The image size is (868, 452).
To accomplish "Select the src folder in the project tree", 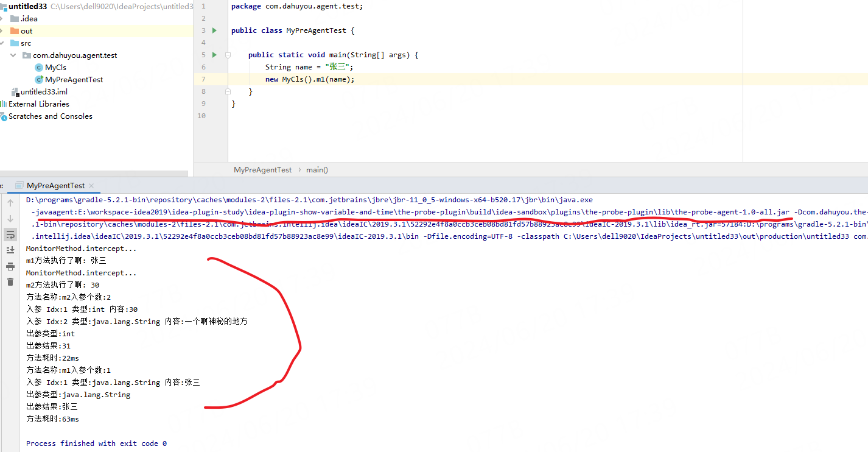I will [x=26, y=43].
